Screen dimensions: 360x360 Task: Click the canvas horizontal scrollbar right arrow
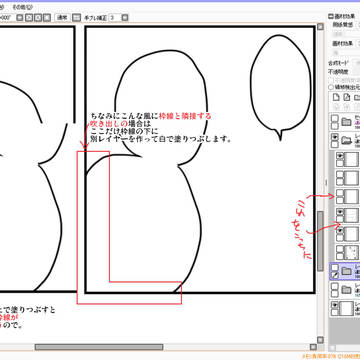click(313, 347)
